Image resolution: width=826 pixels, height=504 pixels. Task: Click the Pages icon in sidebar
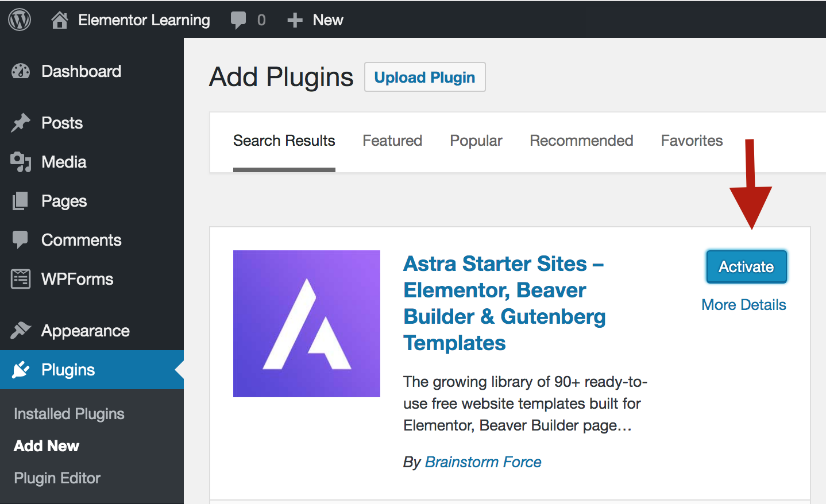click(x=21, y=201)
